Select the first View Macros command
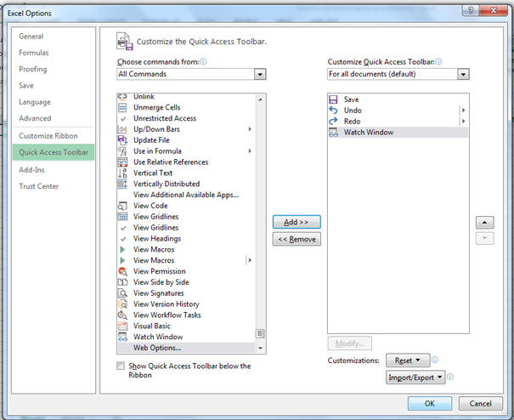514x420 pixels. (x=186, y=249)
